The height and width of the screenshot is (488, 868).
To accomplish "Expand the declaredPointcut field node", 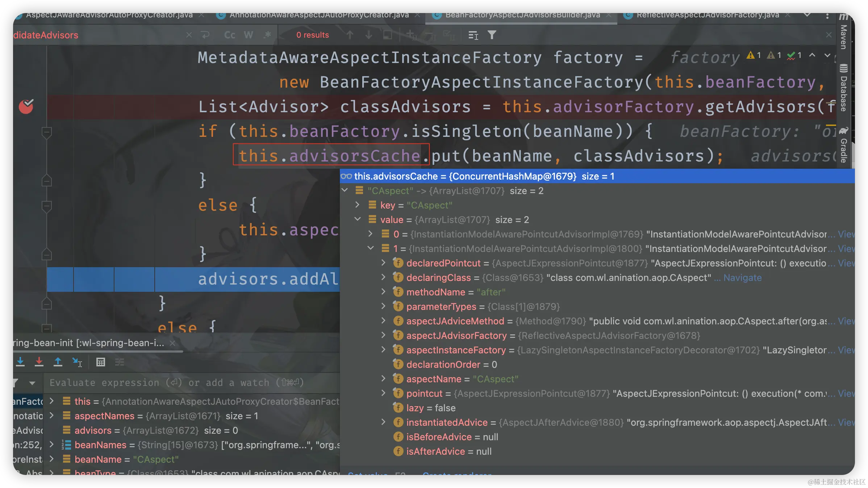I will point(384,263).
